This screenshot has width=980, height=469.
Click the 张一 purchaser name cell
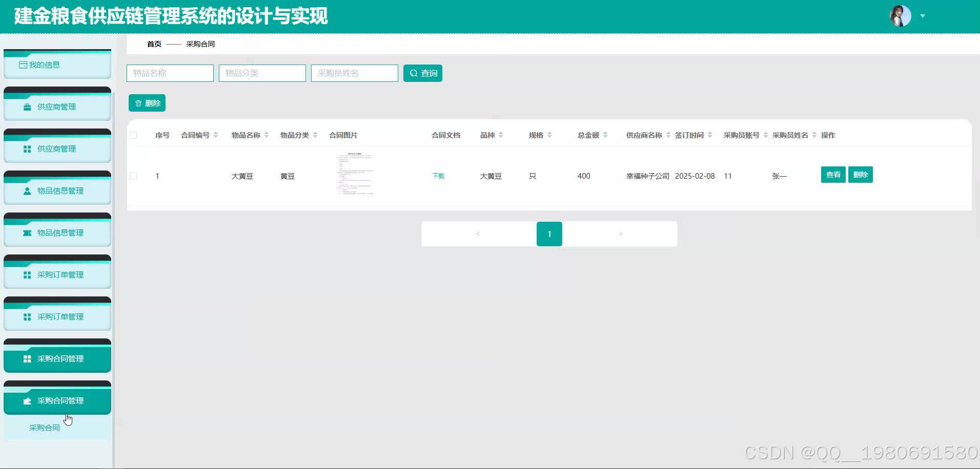click(779, 176)
